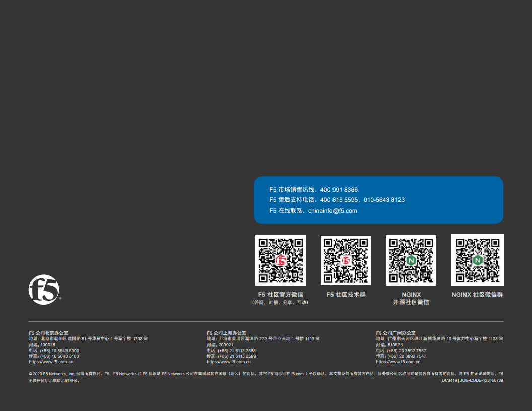Open the Beijing office https://www.f5.com.cn link
Viewport: 532px width, 411px height.
pos(51,362)
